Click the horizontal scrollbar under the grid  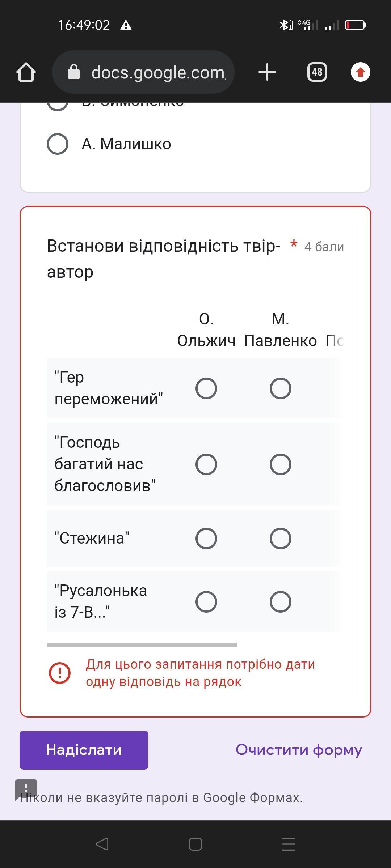[x=142, y=645]
